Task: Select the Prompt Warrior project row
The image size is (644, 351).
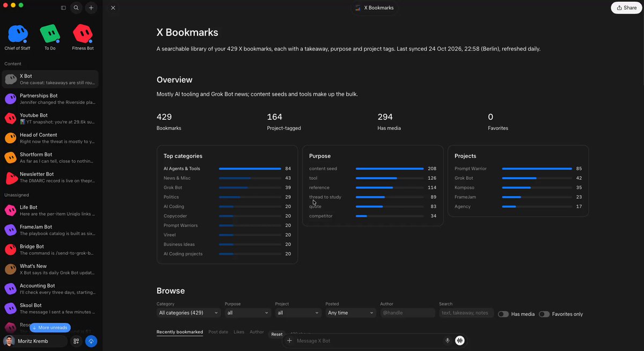Action: point(518,169)
